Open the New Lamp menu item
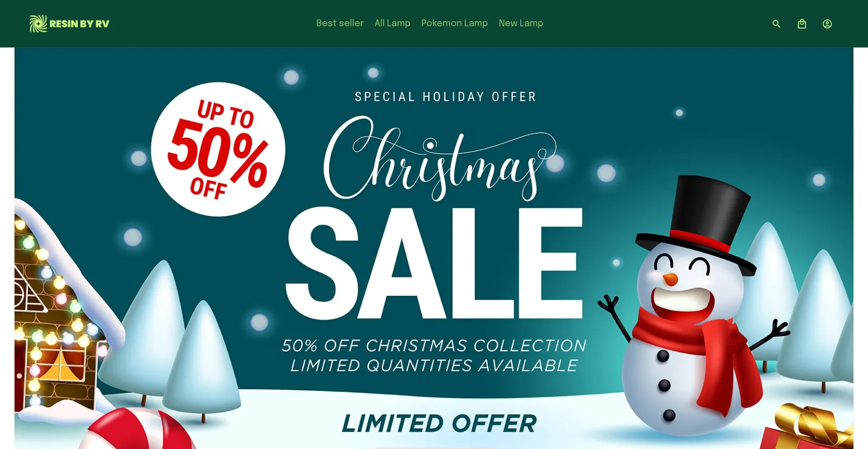This screenshot has height=449, width=868. (x=521, y=23)
